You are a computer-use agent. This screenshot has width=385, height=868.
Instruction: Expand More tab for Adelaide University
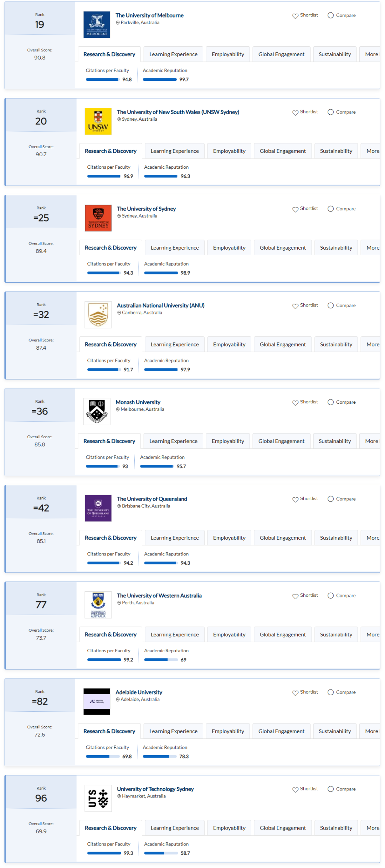(371, 731)
